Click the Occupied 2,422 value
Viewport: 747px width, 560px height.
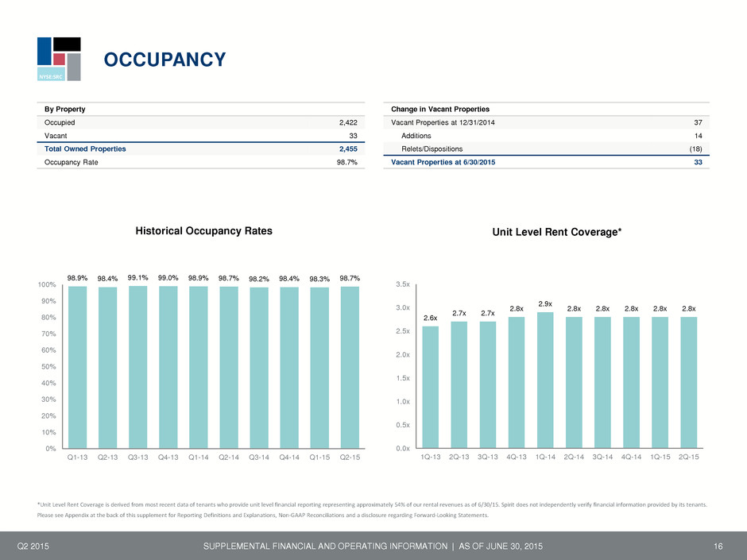point(348,122)
